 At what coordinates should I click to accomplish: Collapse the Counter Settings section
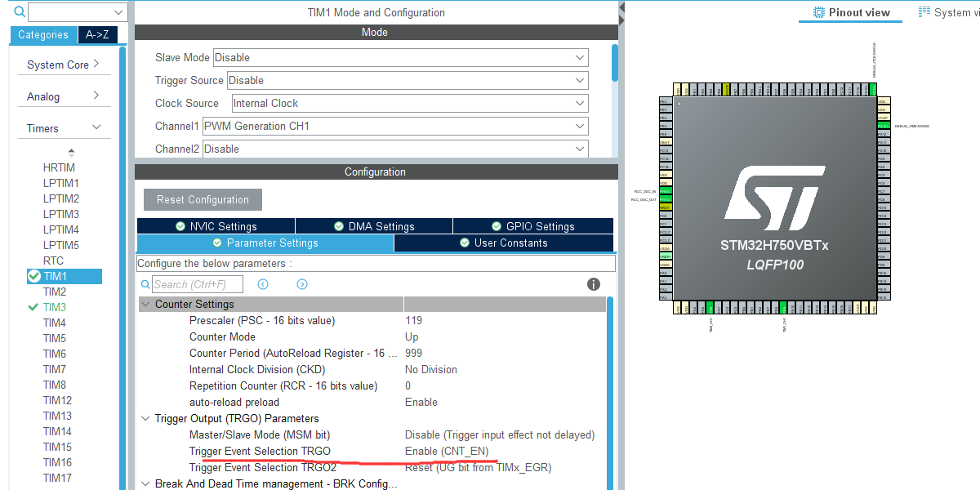tap(145, 304)
